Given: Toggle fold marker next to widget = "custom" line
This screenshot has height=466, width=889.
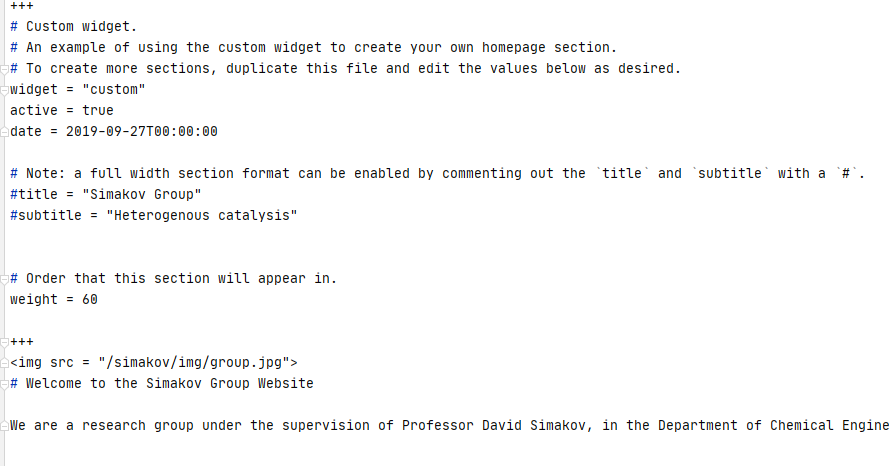Looking at the screenshot, I should [x=4, y=90].
